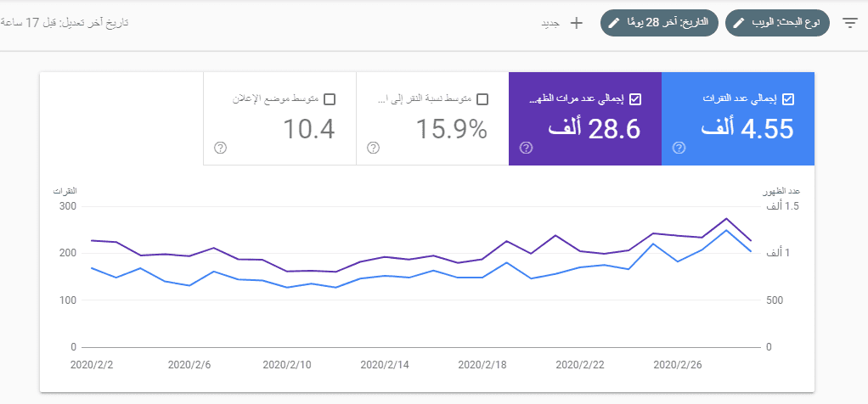Open the filter list icon
The width and height of the screenshot is (868, 404).
(850, 23)
